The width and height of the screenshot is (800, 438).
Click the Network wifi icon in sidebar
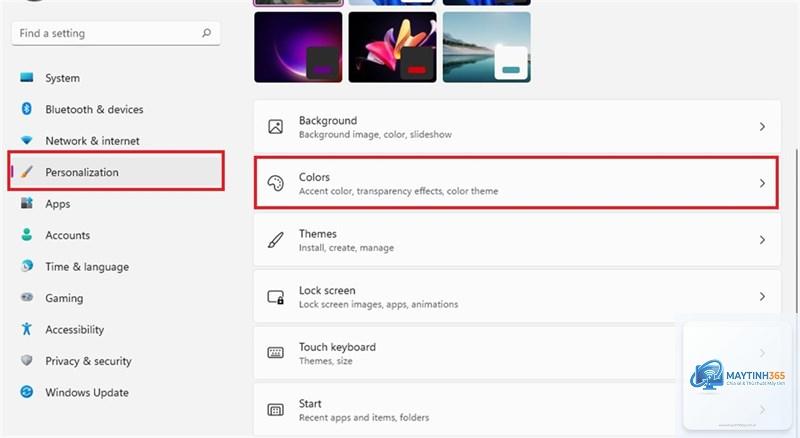27,140
